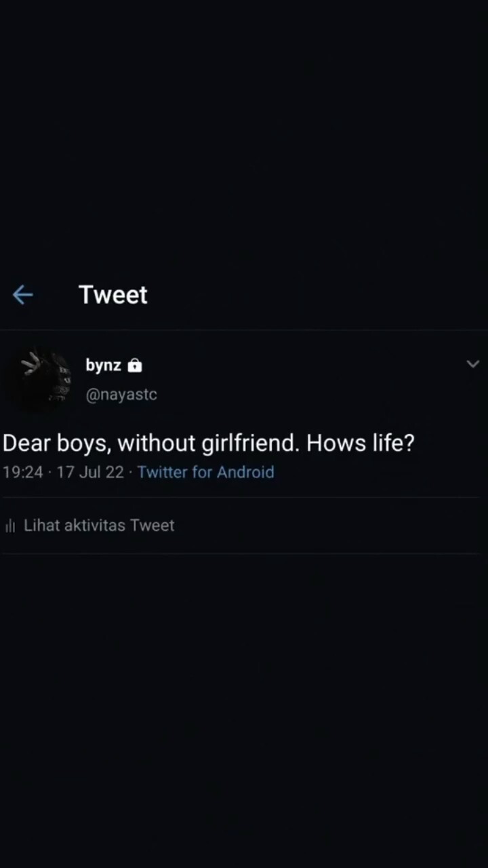Viewport: 488px width, 868px height.
Task: Open the dropdown arrow near the tweet header
Action: [x=473, y=364]
